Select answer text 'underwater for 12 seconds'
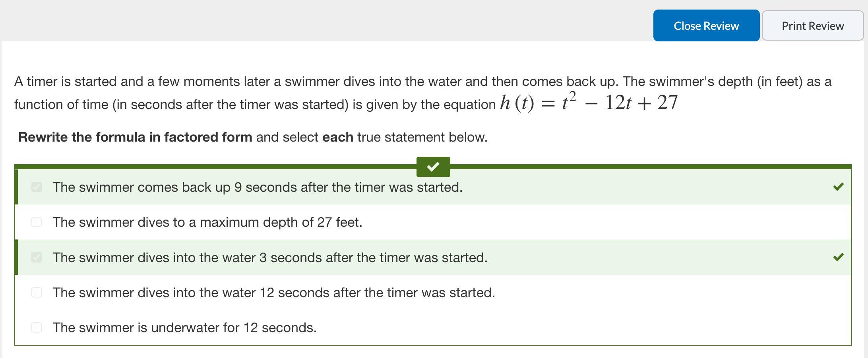Screen dimensions: 868x358 point(184,327)
